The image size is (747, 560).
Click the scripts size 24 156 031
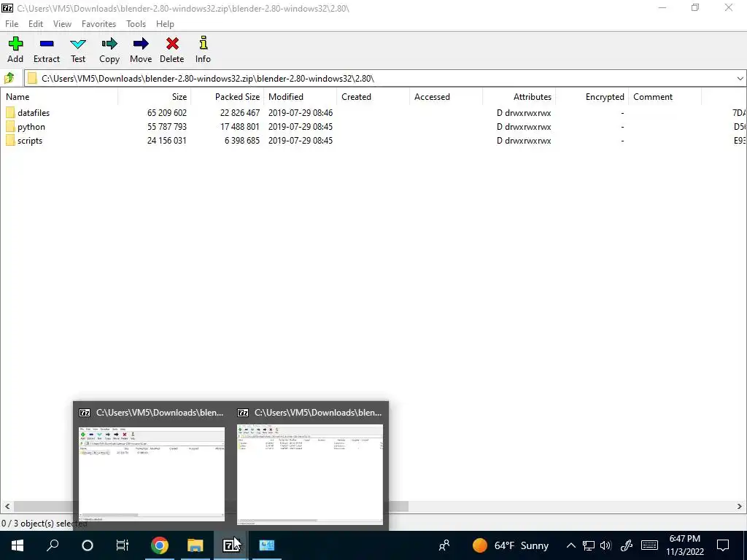click(167, 141)
